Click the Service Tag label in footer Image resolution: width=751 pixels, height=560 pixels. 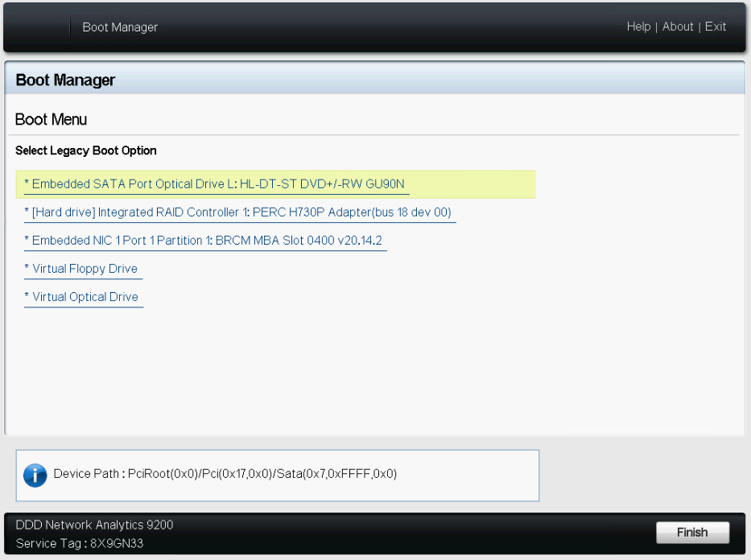pyautogui.click(x=50, y=543)
